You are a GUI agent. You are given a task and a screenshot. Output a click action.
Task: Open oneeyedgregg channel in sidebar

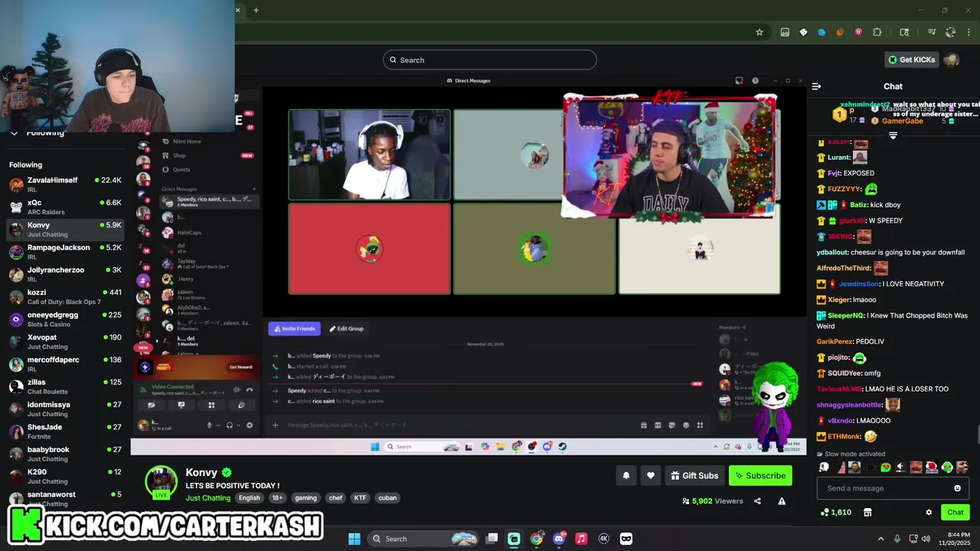coord(65,319)
